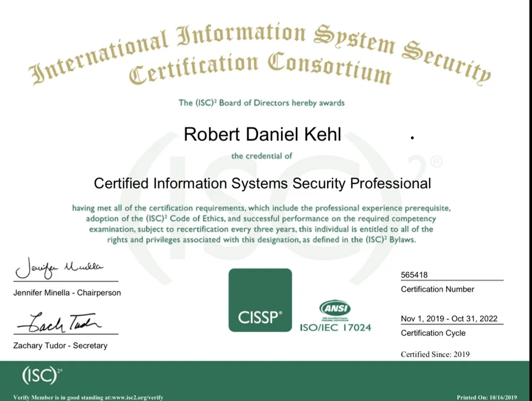Click the 'Certification Cycle' label
The image size is (532, 401).
pyautogui.click(x=433, y=333)
